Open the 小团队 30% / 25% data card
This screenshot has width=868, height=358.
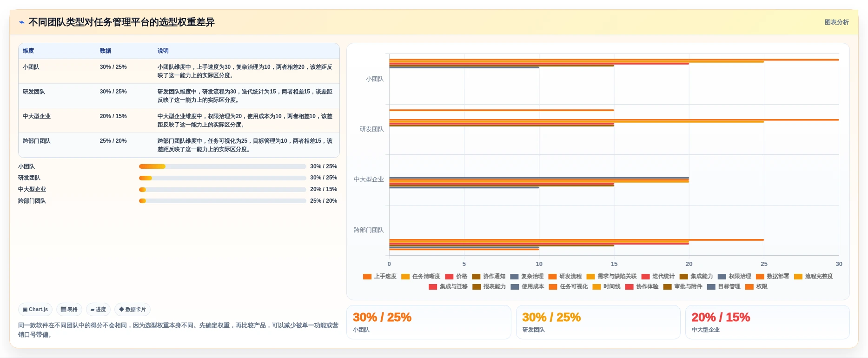pos(429,322)
